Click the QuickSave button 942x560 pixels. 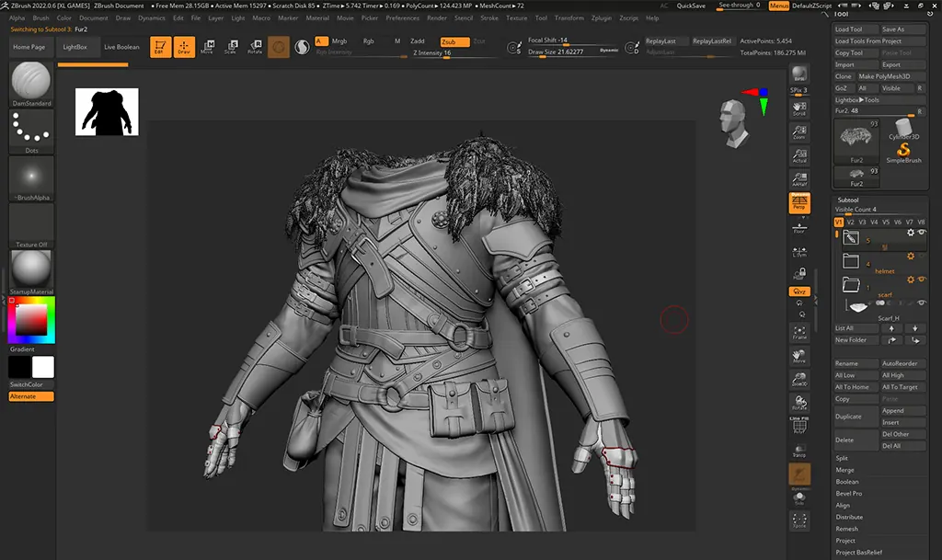pos(691,6)
